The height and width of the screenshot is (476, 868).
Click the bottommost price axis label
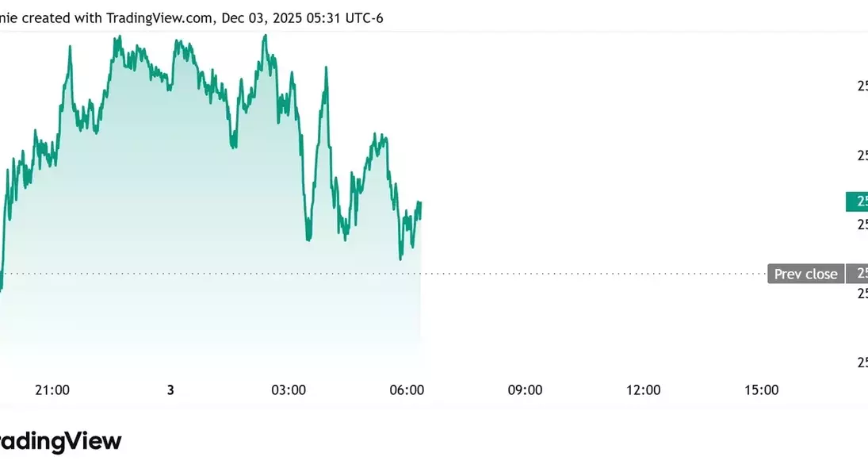[x=862, y=362]
